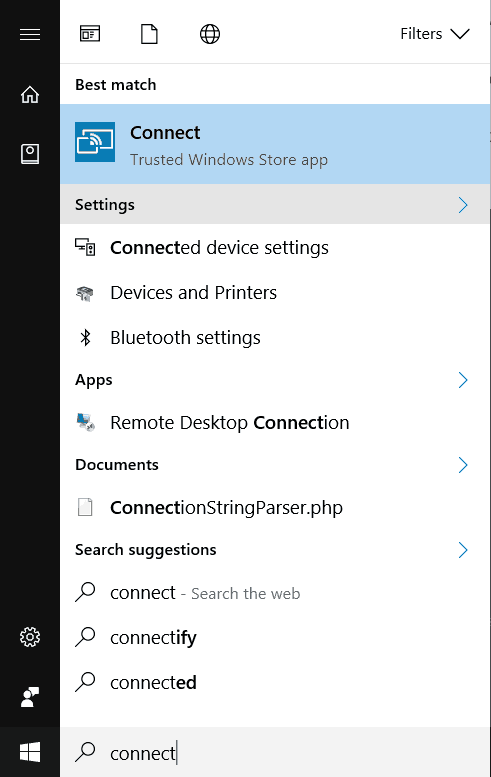This screenshot has height=777, width=491.
Task: Expand the Settings category arrow
Action: (x=463, y=205)
